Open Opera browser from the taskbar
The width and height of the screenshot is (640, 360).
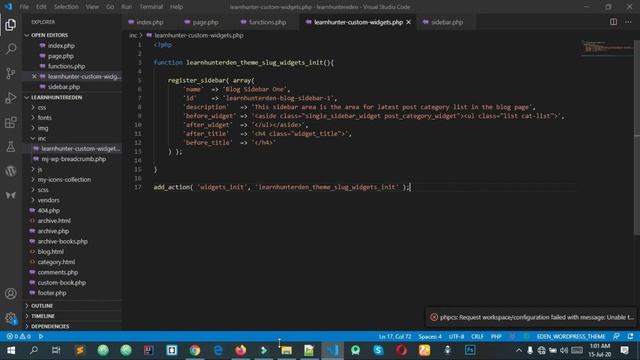[x=401, y=350]
